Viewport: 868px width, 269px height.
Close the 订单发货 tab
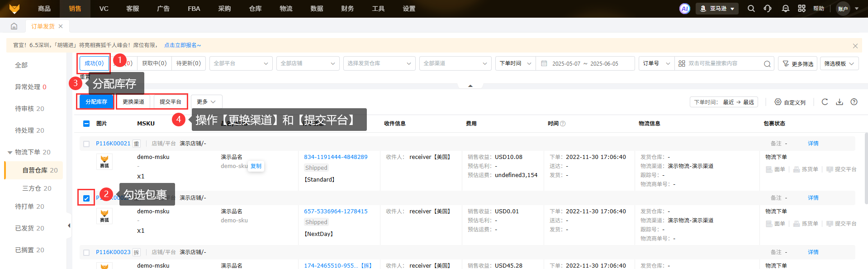tap(61, 26)
